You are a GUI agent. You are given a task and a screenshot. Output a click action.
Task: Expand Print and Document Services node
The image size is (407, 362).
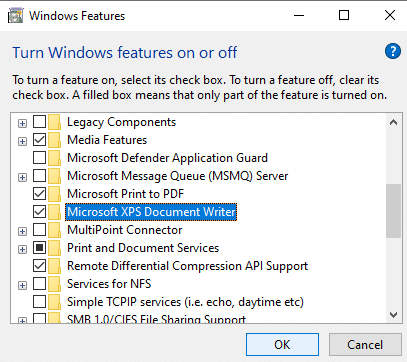[22, 250]
